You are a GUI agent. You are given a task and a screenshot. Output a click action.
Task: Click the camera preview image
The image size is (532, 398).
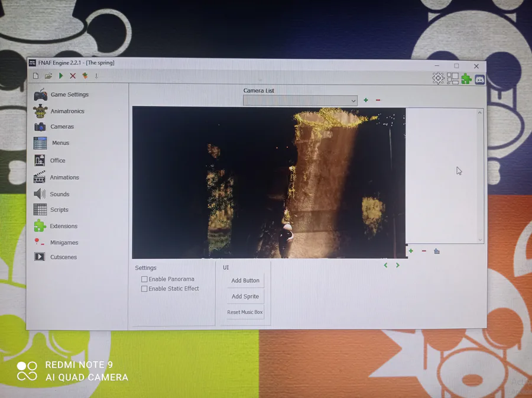(269, 183)
